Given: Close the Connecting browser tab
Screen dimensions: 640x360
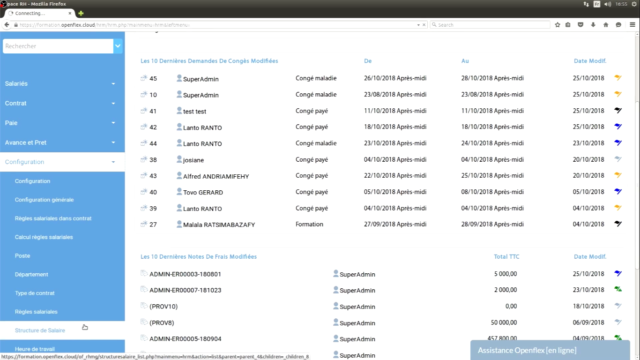Looking at the screenshot, I should click(70, 13).
